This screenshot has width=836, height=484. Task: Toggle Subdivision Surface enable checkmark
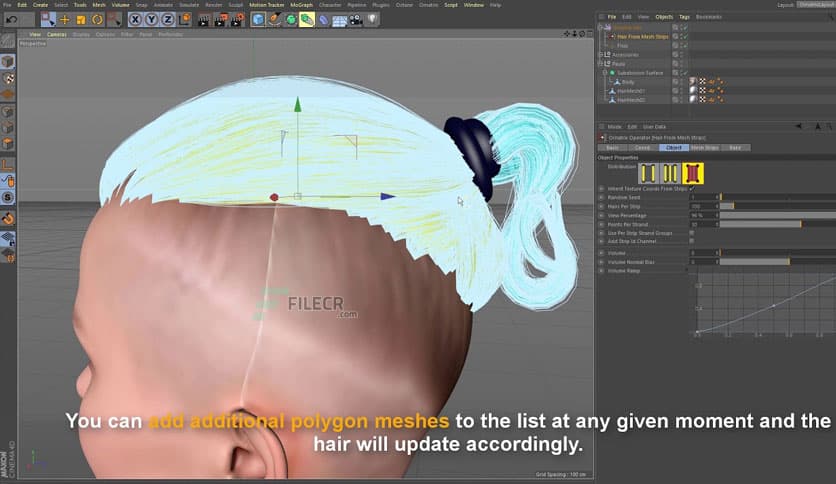tap(685, 73)
